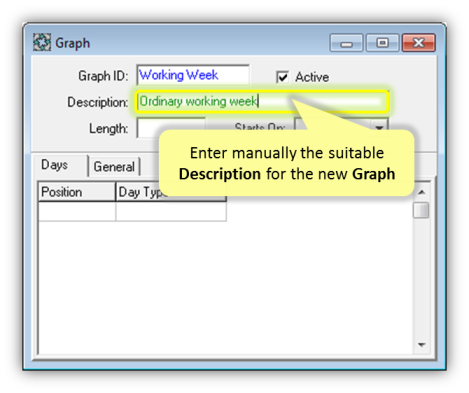Image resolution: width=469 pixels, height=393 pixels.
Task: Select the empty Day Type cell in first row
Action: tap(171, 211)
